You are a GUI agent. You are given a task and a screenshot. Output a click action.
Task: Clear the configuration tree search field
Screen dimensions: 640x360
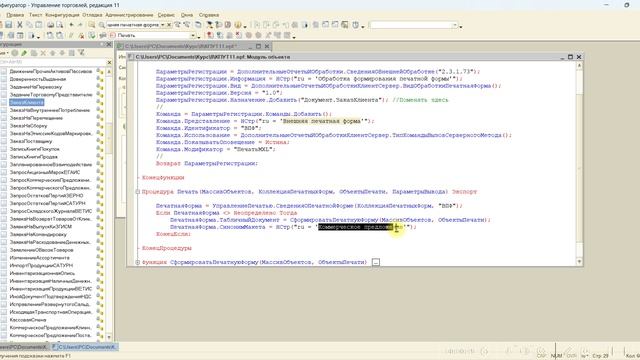click(109, 62)
